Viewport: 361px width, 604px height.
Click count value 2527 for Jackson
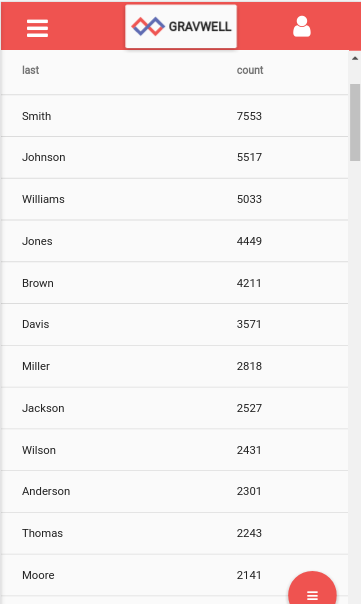coord(249,408)
